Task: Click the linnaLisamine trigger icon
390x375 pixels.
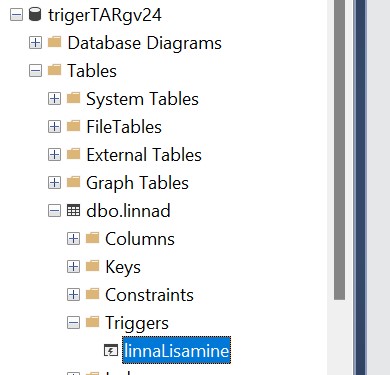Action: coord(111,351)
